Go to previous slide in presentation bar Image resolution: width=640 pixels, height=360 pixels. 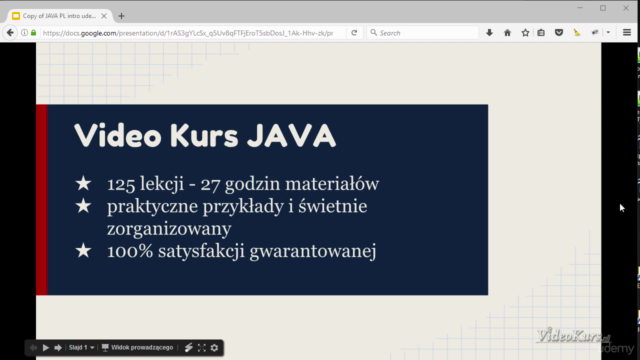click(33, 348)
